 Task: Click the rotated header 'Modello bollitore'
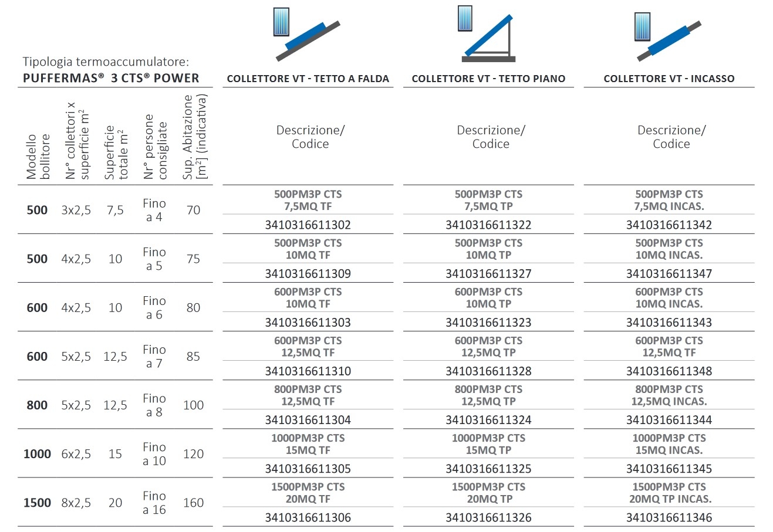click(x=39, y=156)
